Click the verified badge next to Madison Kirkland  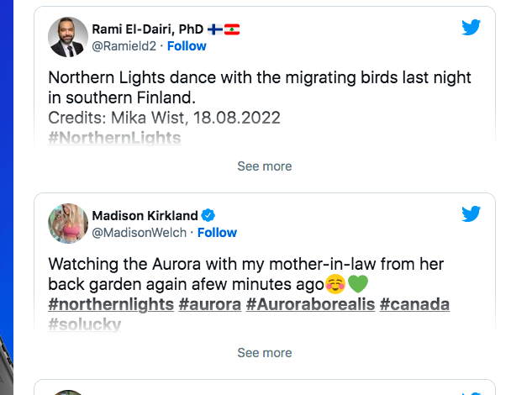coord(208,215)
